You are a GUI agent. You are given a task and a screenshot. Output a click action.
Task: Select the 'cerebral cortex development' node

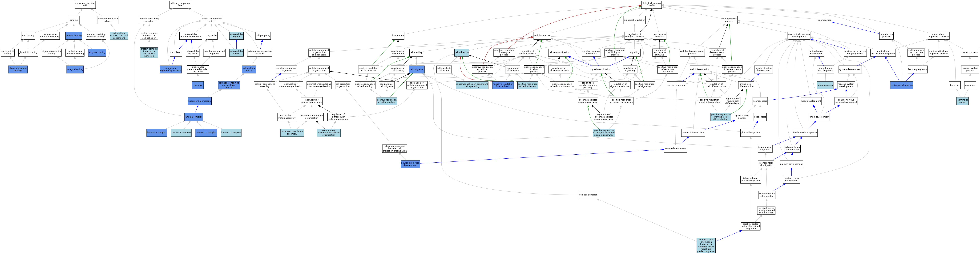click(x=791, y=179)
